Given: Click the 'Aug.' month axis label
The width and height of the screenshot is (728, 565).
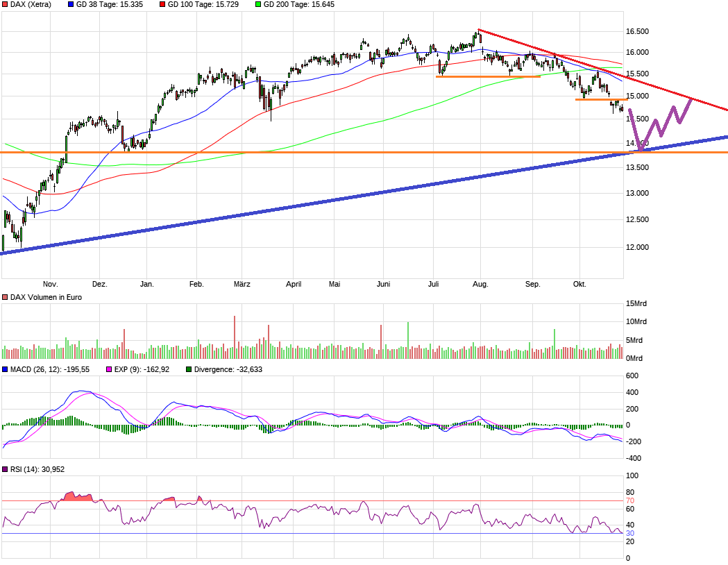Looking at the screenshot, I should pyautogui.click(x=480, y=284).
